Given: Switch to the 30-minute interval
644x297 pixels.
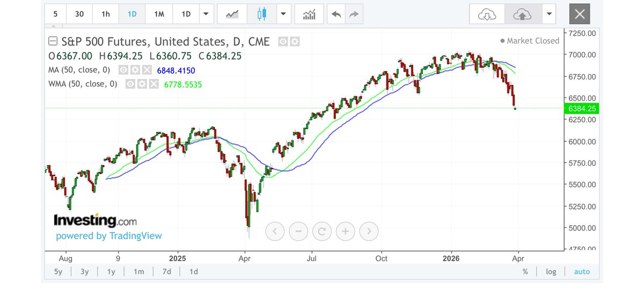Looking at the screenshot, I should 79,14.
